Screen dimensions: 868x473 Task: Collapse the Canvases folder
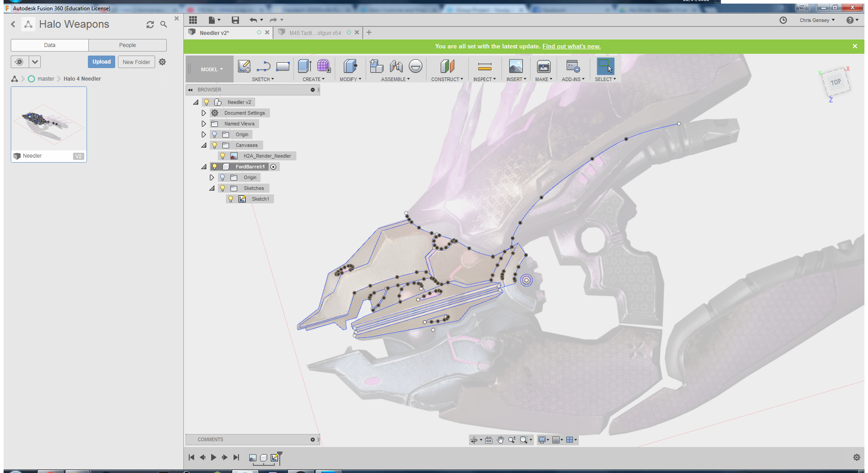[x=204, y=145]
